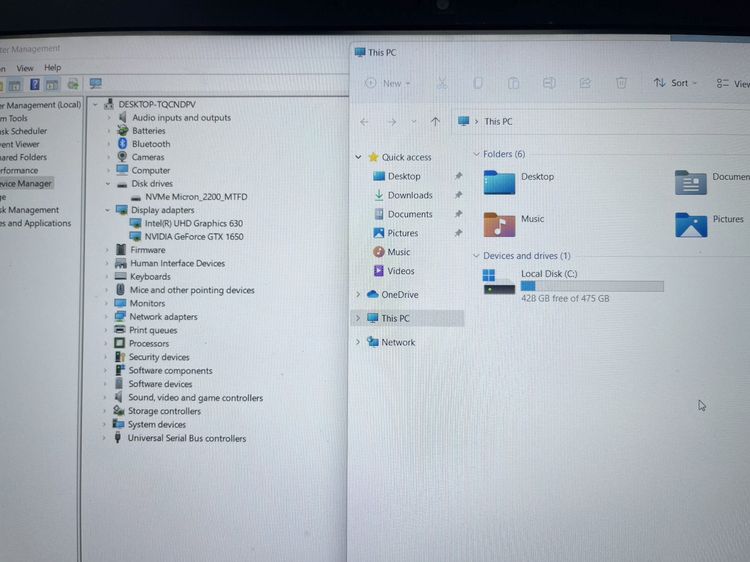Select Event Viewer in left pane
Viewport: 750px width, 562px height.
click(20, 144)
